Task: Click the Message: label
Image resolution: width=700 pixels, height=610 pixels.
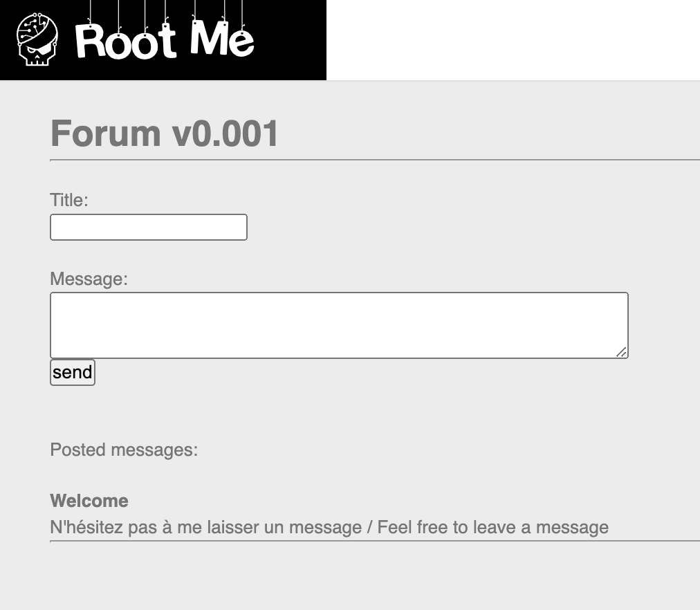Action: [89, 279]
